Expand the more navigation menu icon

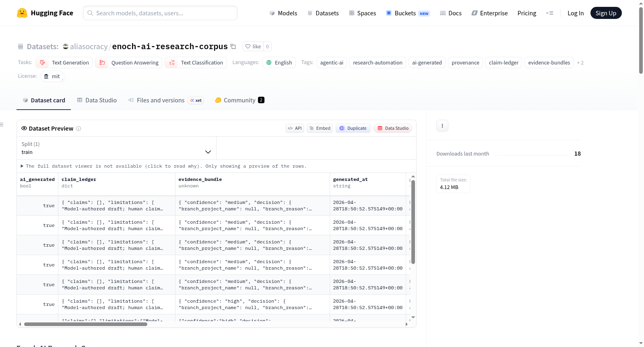549,13
